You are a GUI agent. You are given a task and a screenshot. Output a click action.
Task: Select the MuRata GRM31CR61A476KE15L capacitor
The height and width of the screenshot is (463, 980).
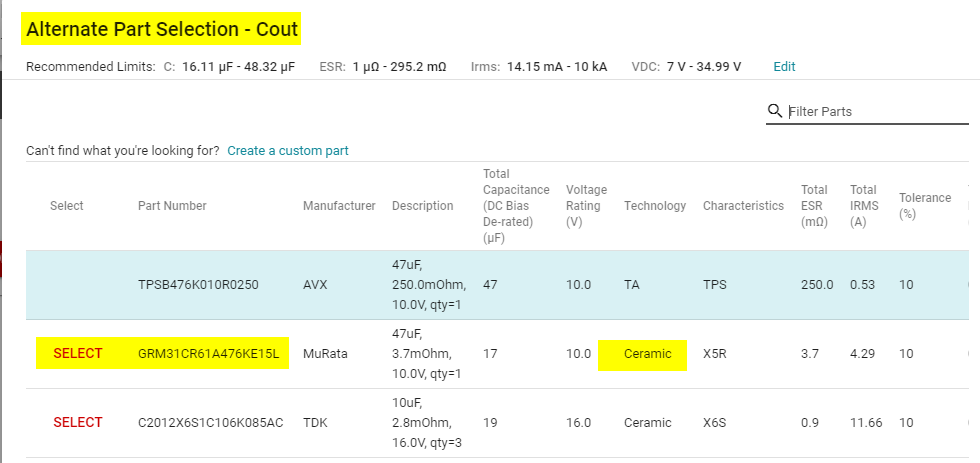pyautogui.click(x=78, y=354)
